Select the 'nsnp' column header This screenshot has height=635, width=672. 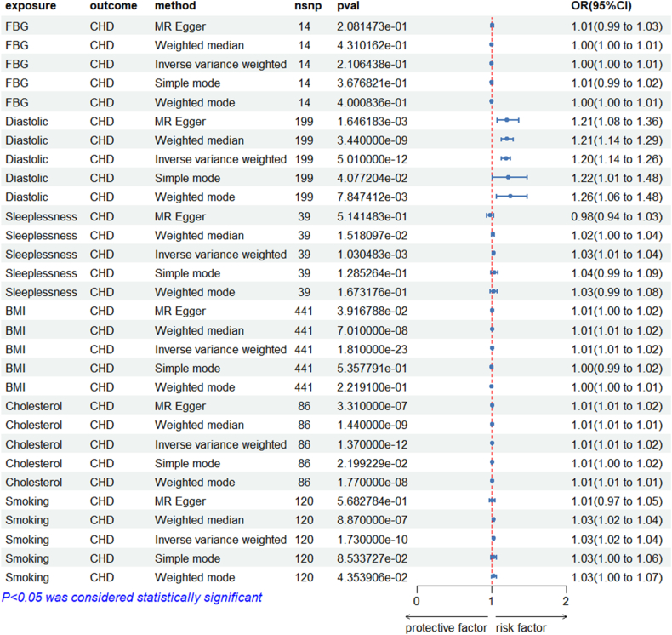[308, 6]
